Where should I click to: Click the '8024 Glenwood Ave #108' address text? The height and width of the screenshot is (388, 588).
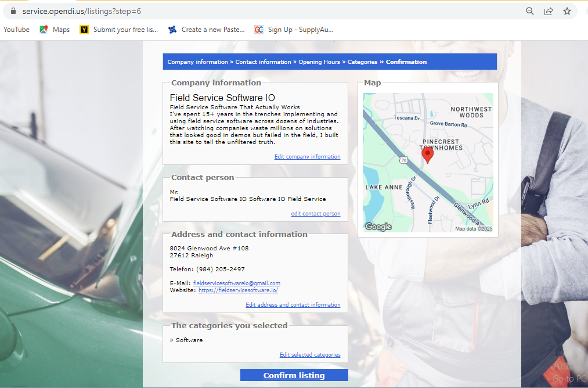pos(209,249)
